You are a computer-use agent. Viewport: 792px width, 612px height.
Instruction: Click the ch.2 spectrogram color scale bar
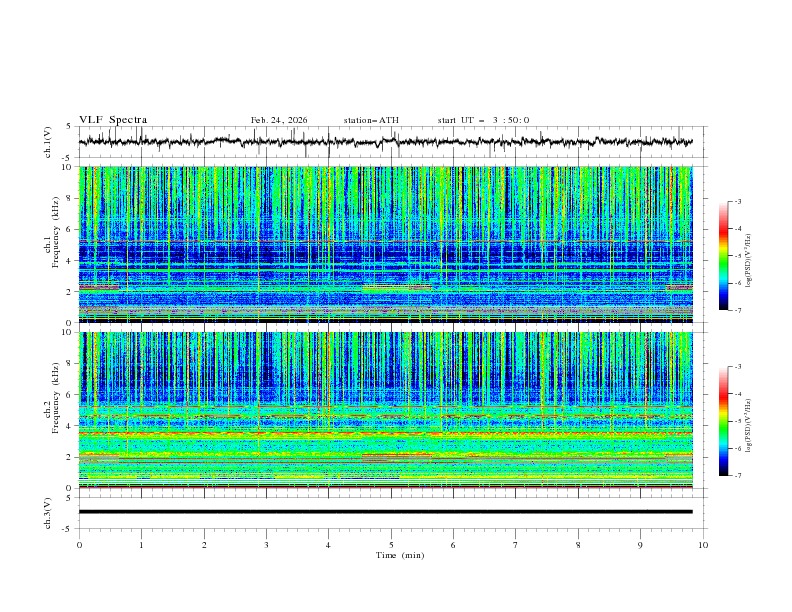(724, 421)
